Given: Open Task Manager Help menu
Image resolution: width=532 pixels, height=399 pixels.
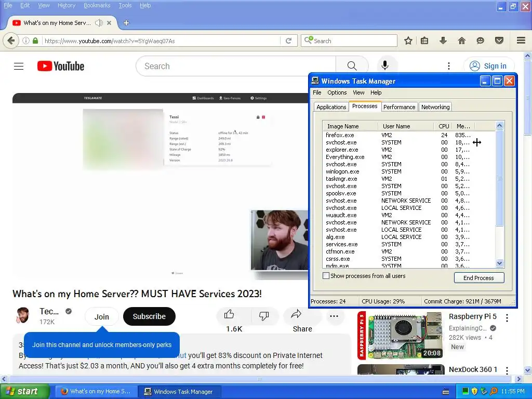Looking at the screenshot, I should (x=376, y=92).
